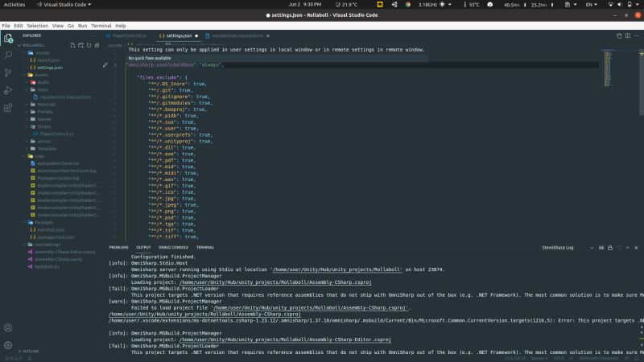Viewport: 644px width, 362px height.
Task: Open the Selection menu
Action: coord(37,26)
